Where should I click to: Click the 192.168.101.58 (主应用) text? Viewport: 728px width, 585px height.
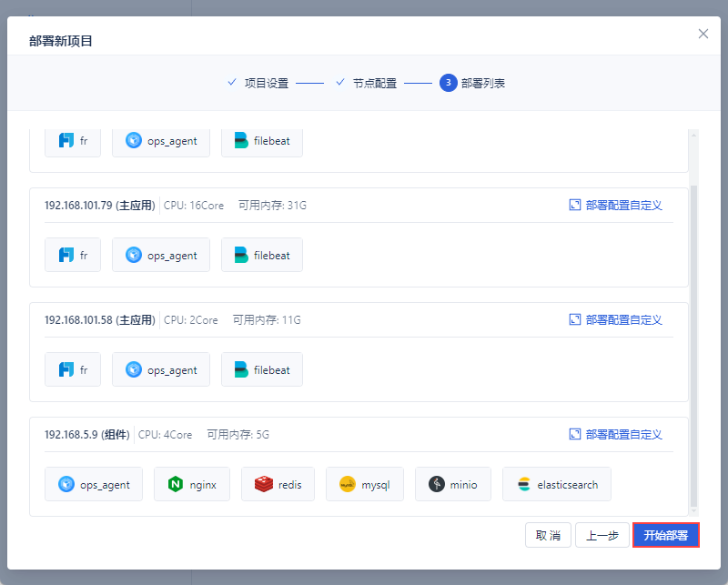point(100,320)
